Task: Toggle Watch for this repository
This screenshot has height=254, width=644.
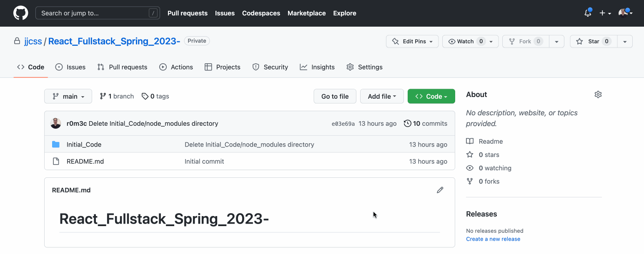Action: (465, 41)
